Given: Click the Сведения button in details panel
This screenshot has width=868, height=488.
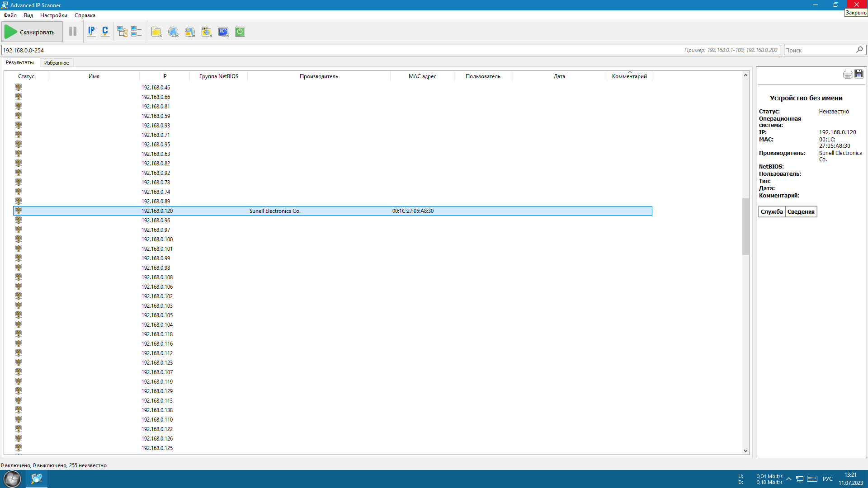Looking at the screenshot, I should click(801, 211).
